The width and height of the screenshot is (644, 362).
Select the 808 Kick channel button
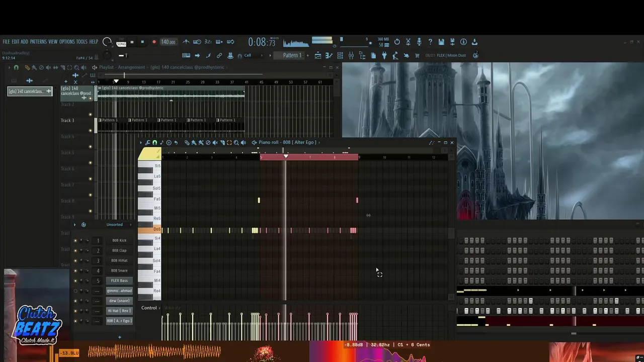[x=119, y=240]
